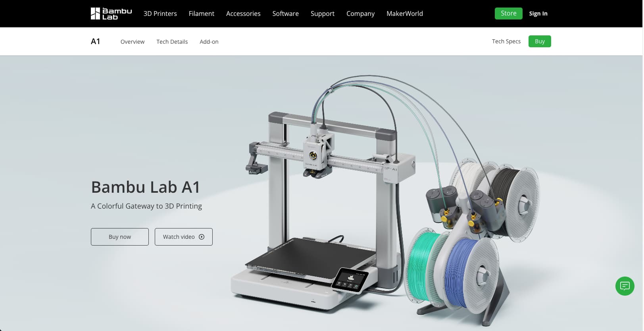Click the green Store button
This screenshot has width=644, height=331.
tap(508, 14)
